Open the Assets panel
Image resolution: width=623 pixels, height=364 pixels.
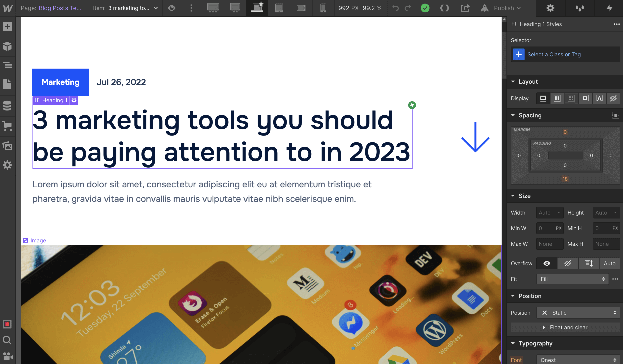click(7, 146)
